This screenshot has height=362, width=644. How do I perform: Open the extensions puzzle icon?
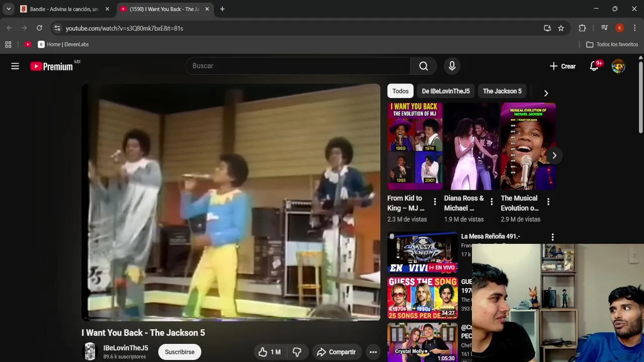point(583,28)
